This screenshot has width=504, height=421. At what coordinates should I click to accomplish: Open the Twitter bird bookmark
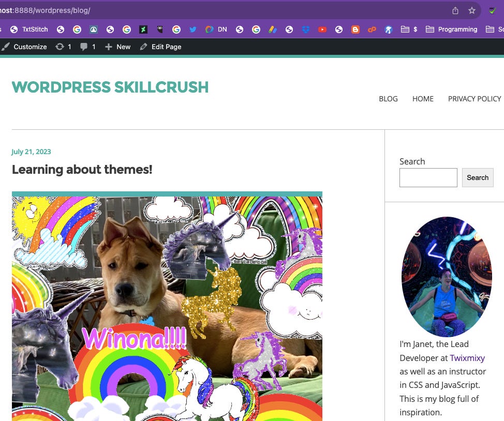pyautogui.click(x=193, y=29)
